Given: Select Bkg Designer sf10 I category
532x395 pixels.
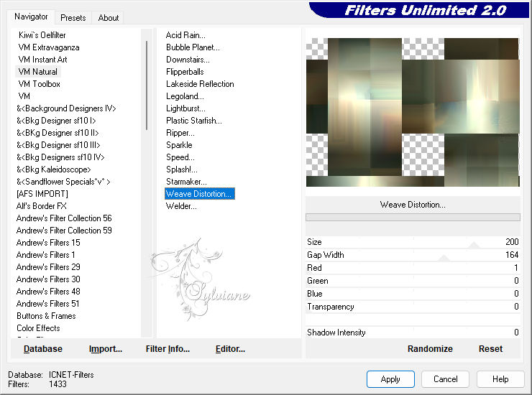Looking at the screenshot, I should (x=56, y=121).
